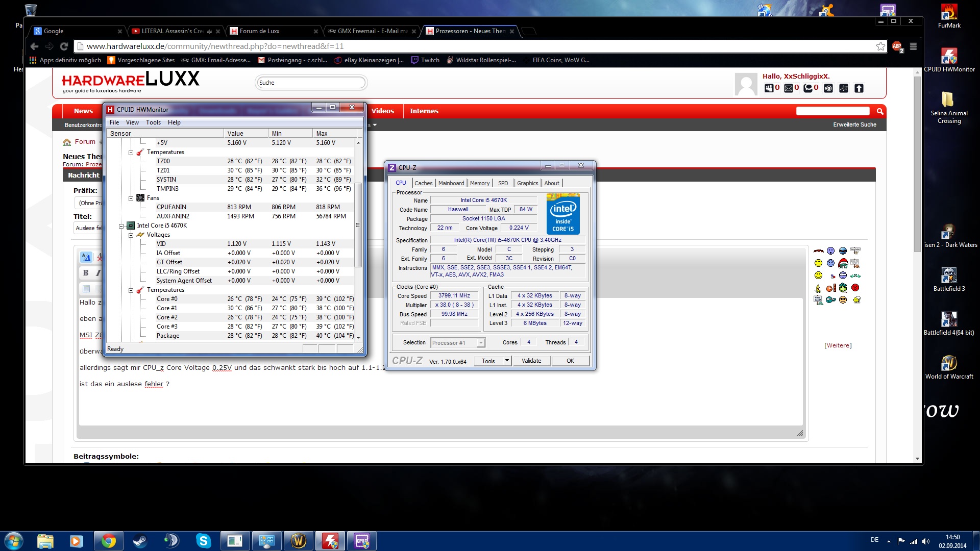Screen dimensions: 980x551
Task: Switch to GMX Freemail browser tab
Action: (x=372, y=31)
